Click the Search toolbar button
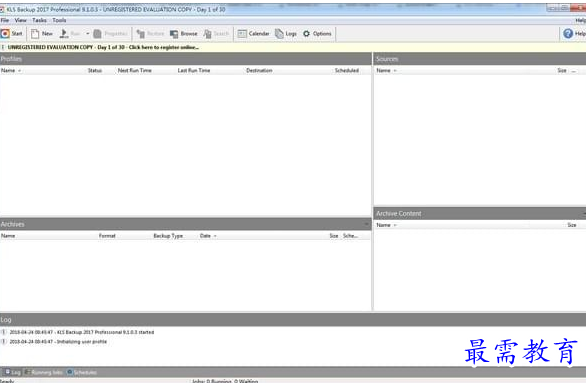586x383 pixels. tap(216, 34)
